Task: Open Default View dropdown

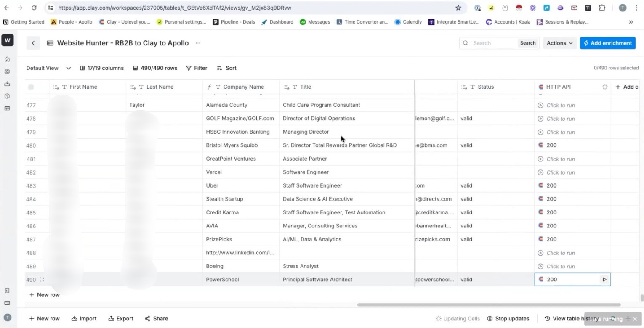Action: click(x=48, y=68)
